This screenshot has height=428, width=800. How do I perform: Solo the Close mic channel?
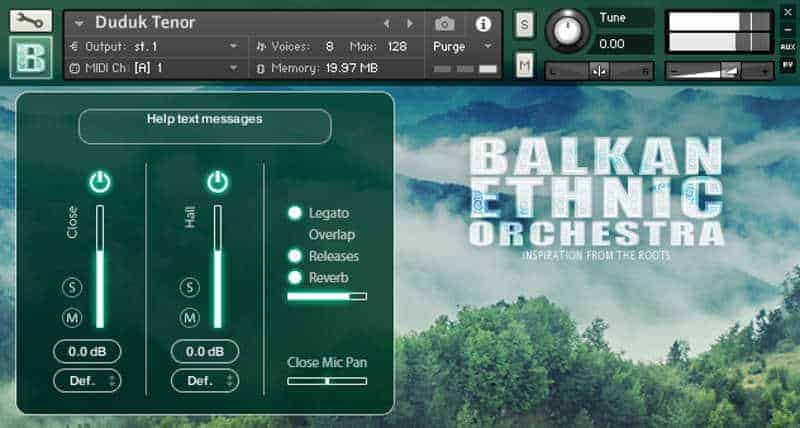[x=72, y=288]
